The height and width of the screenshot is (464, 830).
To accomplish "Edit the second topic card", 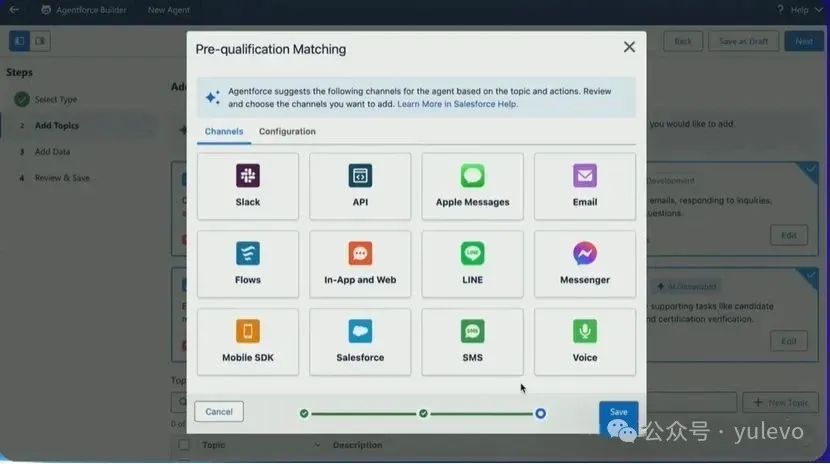I will click(789, 341).
